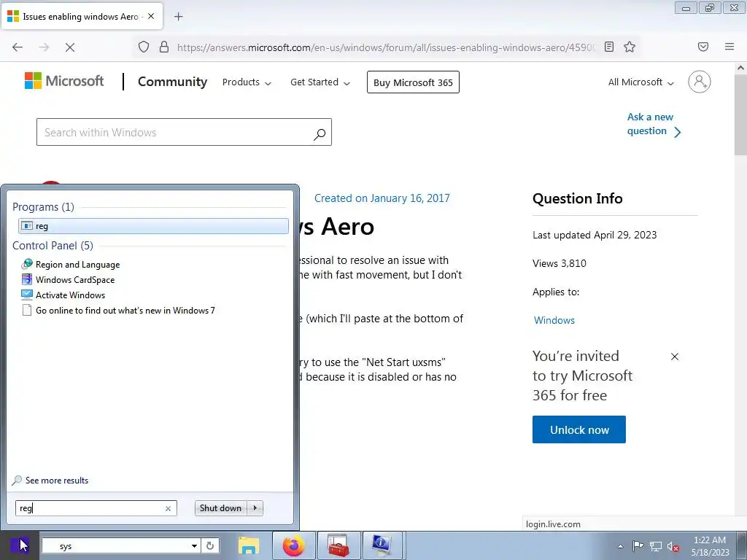Click the muted volume tray icon
This screenshot has width=747, height=560.
pyautogui.click(x=673, y=547)
